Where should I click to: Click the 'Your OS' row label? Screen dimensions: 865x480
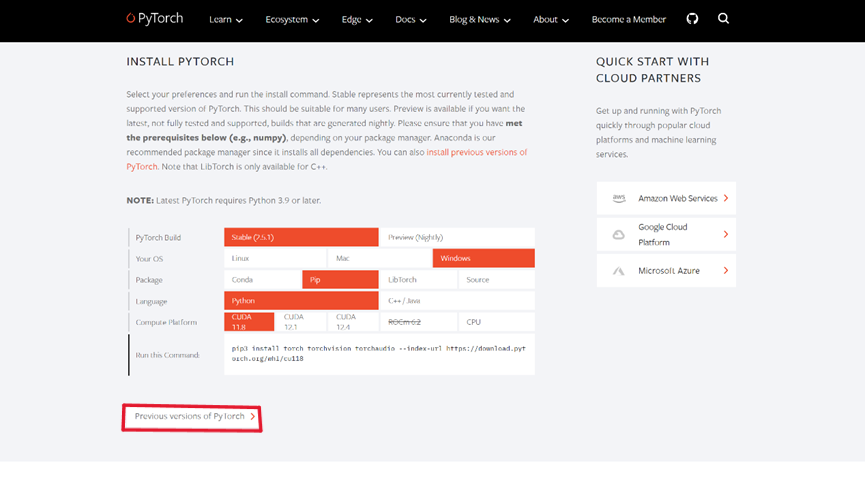(149, 259)
